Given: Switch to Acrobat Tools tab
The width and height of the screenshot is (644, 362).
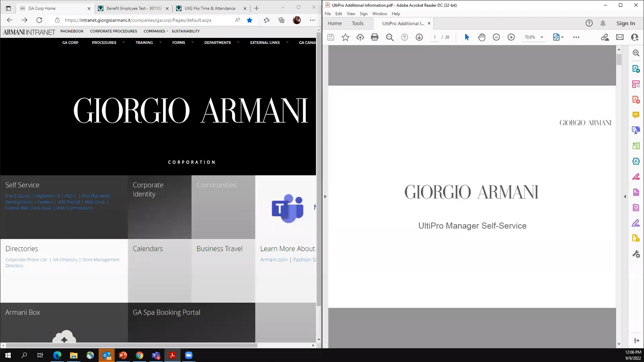Looking at the screenshot, I should pos(358,23).
